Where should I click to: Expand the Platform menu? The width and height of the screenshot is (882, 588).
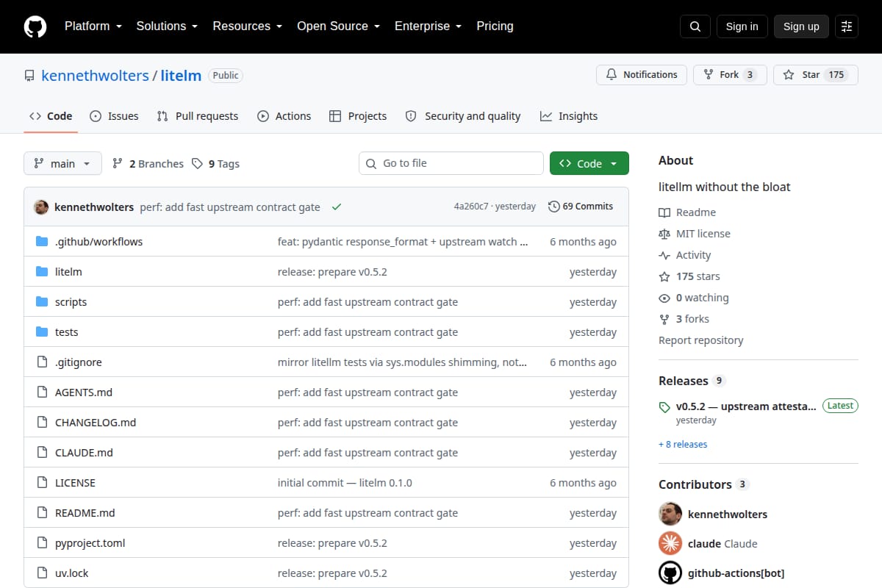tap(93, 26)
